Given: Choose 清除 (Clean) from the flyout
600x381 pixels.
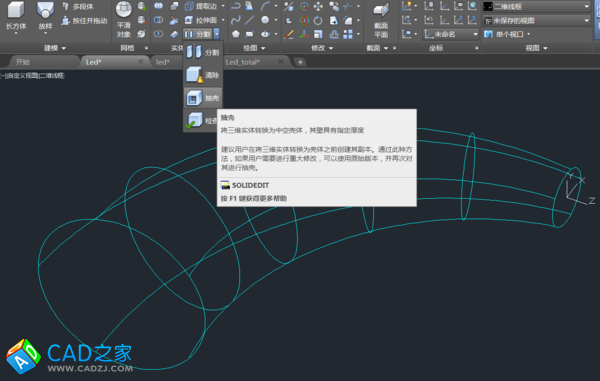Looking at the screenshot, I should (203, 75).
